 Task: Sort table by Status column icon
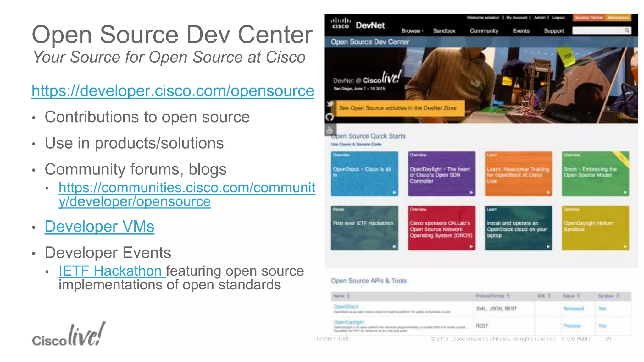(578, 296)
